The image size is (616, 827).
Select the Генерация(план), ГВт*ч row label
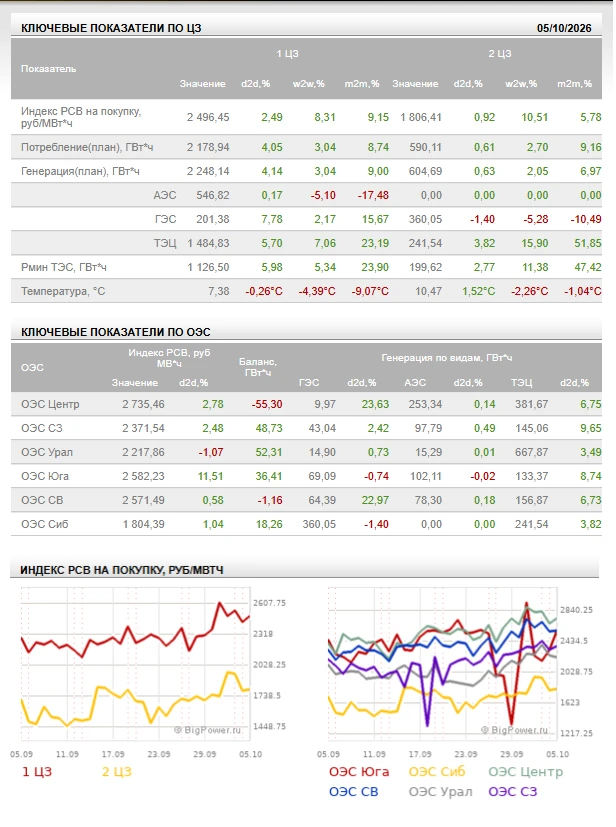(x=80, y=171)
